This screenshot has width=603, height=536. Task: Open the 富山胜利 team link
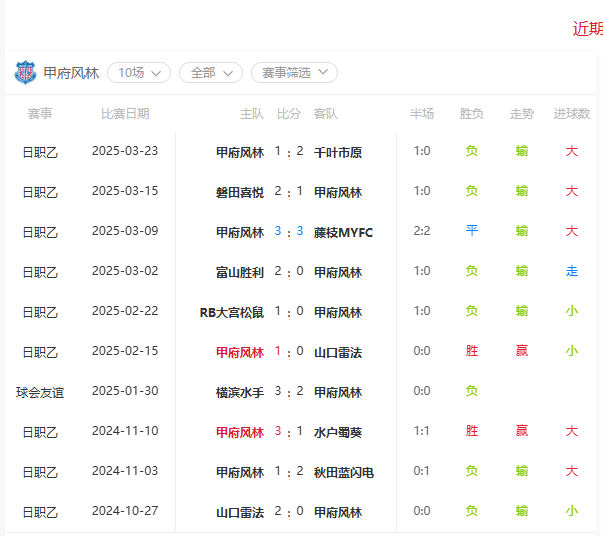(x=240, y=273)
